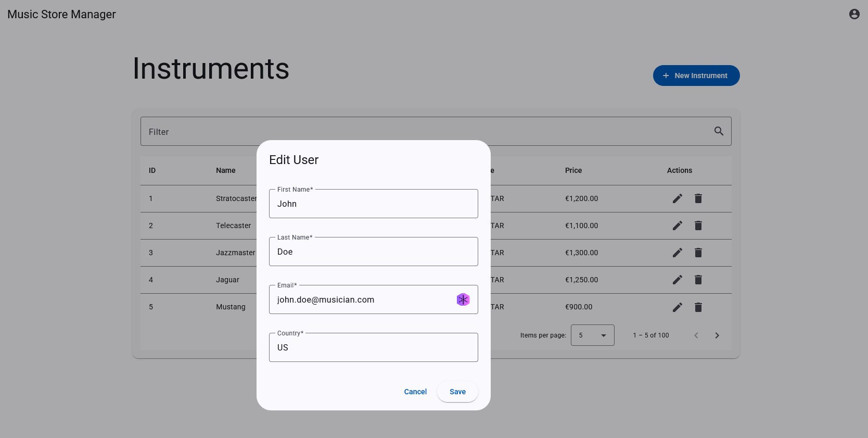Click the Price column header
The width and height of the screenshot is (868, 438).
(573, 170)
